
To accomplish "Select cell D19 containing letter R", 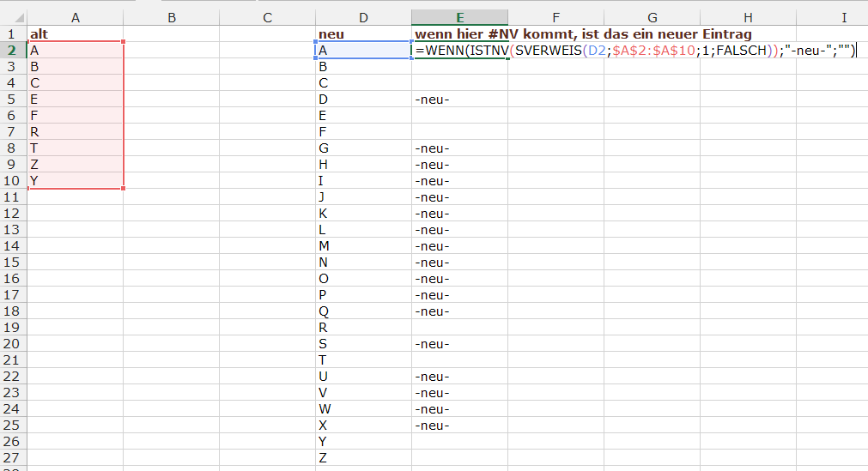I will 363,328.
